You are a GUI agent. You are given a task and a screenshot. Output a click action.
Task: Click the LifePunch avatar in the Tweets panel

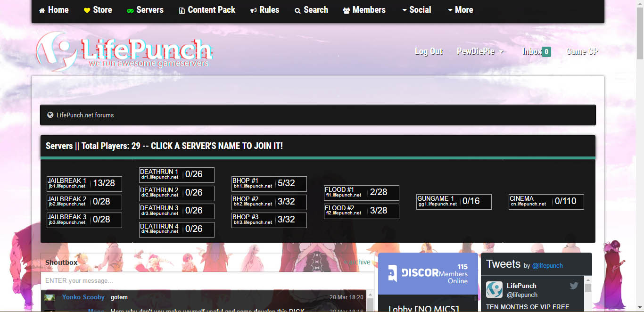pyautogui.click(x=495, y=289)
